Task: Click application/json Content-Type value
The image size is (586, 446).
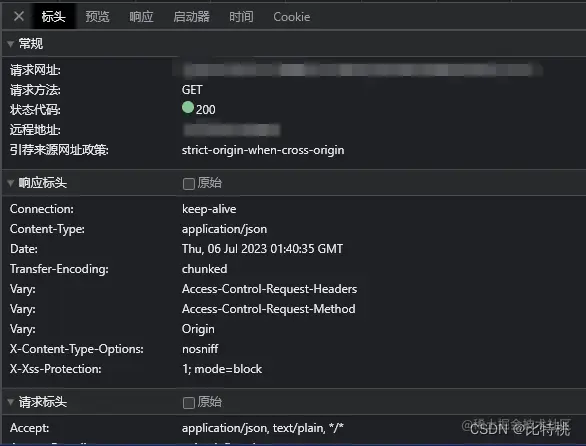Action: (225, 229)
